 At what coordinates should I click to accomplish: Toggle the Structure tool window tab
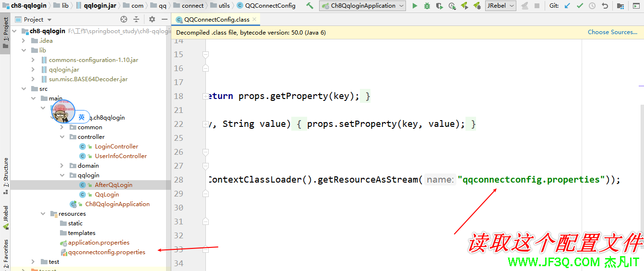[x=6, y=172]
